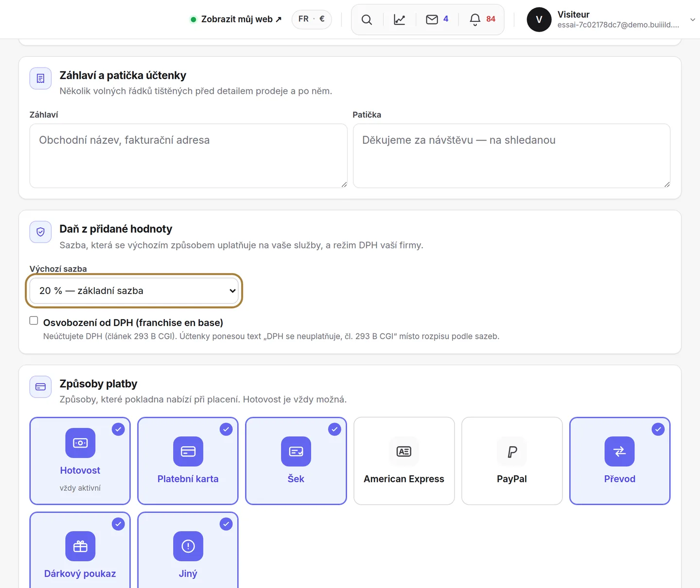Expand the user account chevron
Viewport: 700px width, 588px height.
point(692,19)
